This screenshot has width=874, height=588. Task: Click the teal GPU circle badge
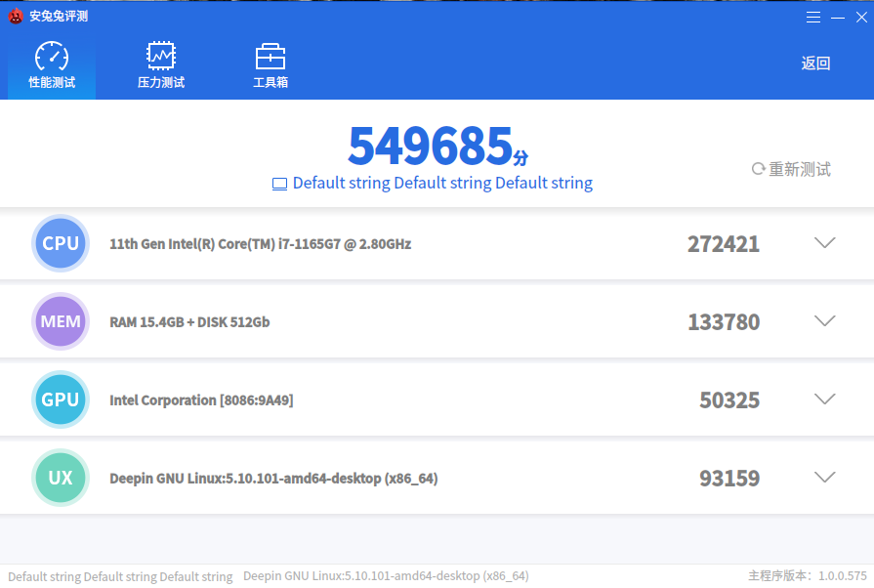coord(61,399)
